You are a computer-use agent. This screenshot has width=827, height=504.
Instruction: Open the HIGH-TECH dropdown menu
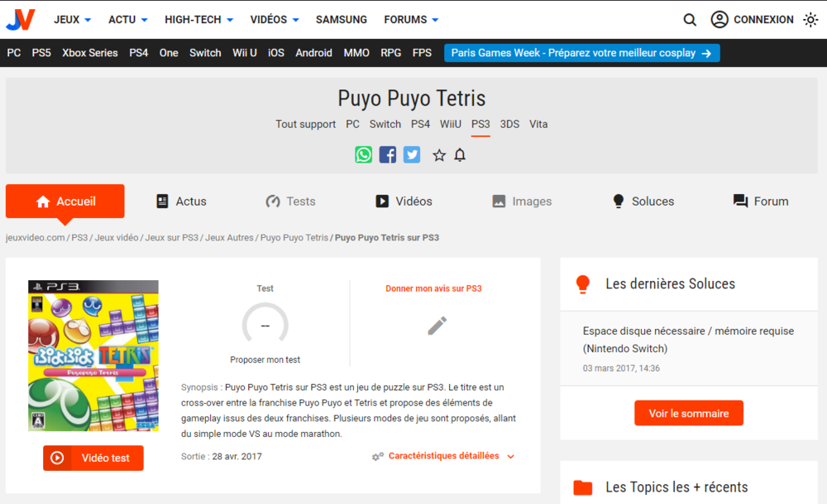[198, 20]
